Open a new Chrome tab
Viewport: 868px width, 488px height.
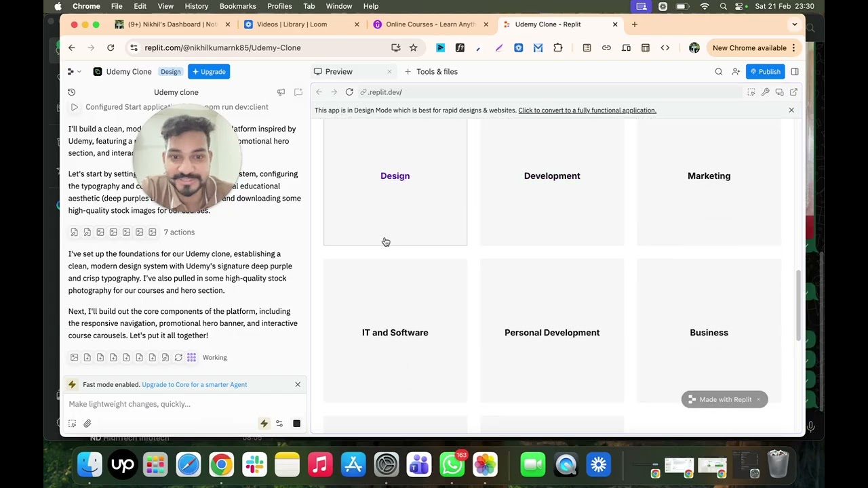635,24
